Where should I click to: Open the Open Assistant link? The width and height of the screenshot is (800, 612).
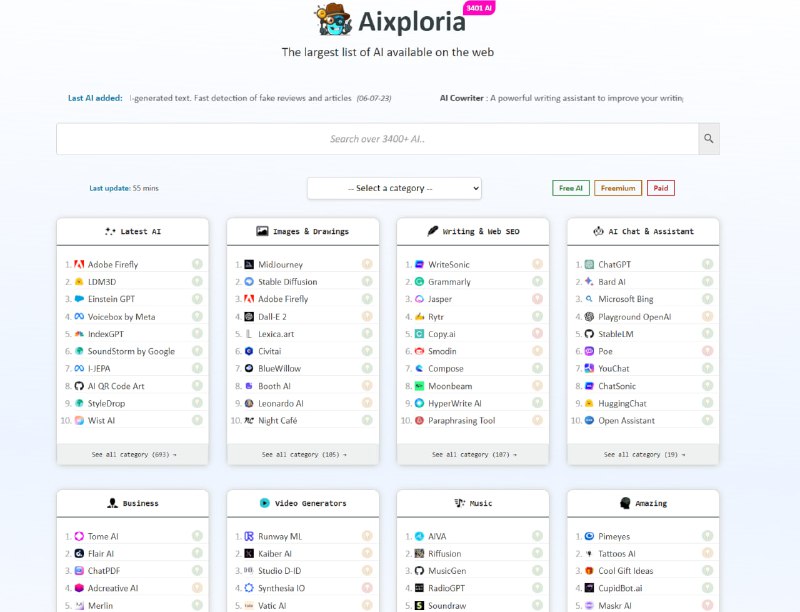(627, 421)
